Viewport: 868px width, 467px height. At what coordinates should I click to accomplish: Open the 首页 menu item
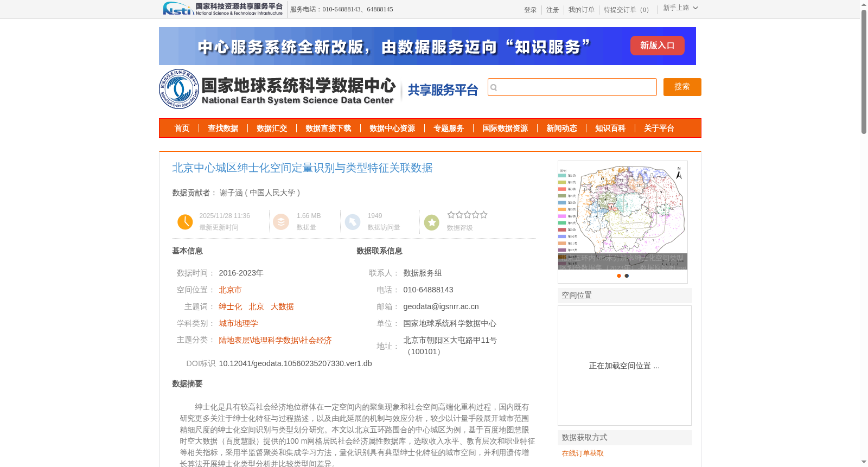[182, 129]
